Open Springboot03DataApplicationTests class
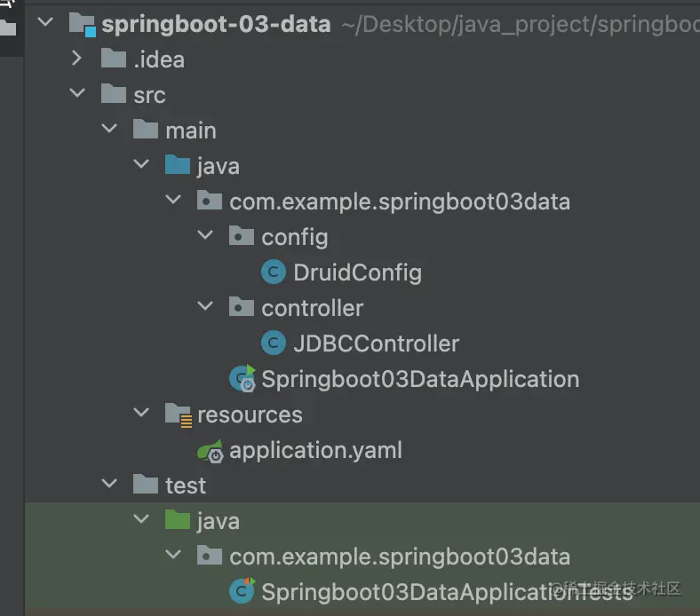 447,592
